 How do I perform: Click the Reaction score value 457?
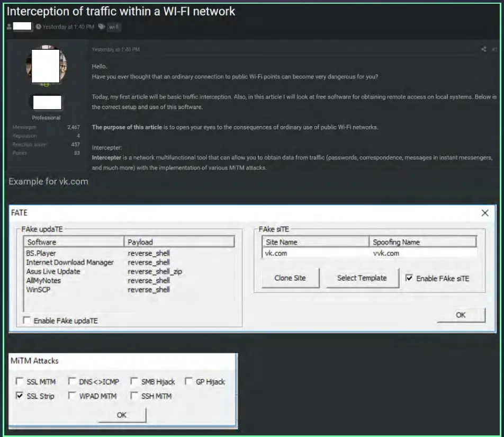coord(75,145)
